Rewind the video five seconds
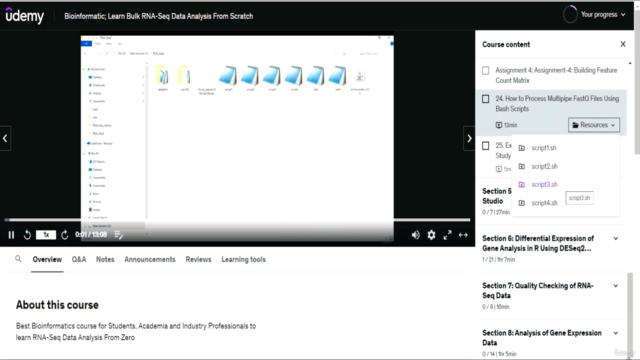Screen dimensions: 640x360 pos(27,235)
